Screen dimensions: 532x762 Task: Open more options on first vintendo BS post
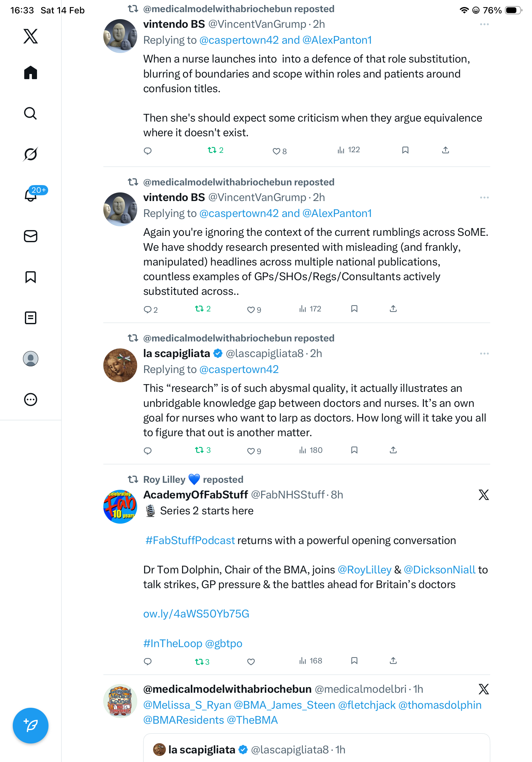point(484,24)
